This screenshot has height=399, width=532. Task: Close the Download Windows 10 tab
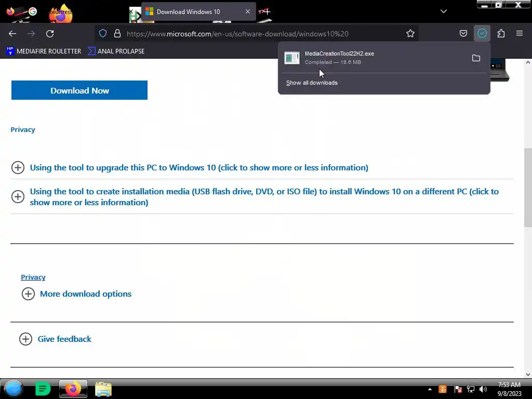pyautogui.click(x=248, y=11)
